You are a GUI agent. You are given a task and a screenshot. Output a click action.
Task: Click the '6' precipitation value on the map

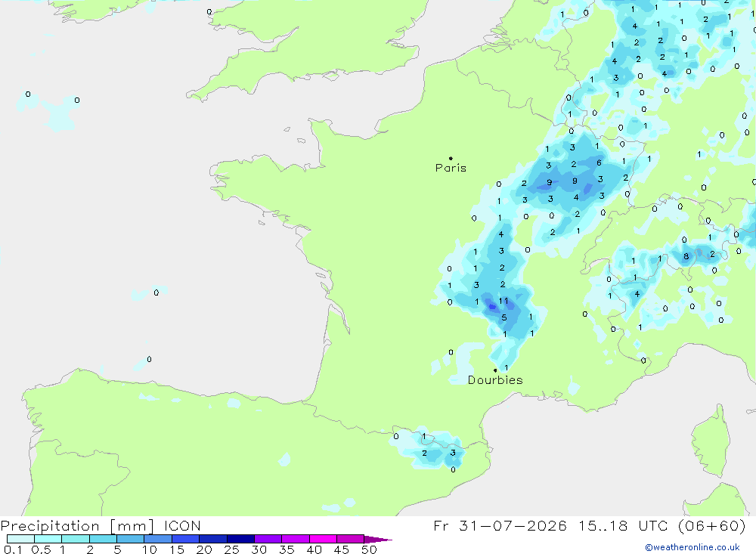[x=599, y=162]
